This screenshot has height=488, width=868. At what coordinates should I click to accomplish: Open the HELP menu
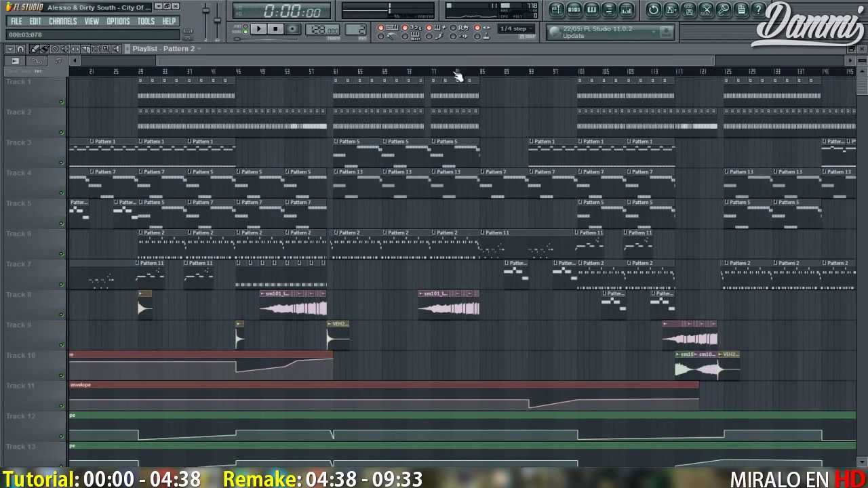tap(169, 21)
